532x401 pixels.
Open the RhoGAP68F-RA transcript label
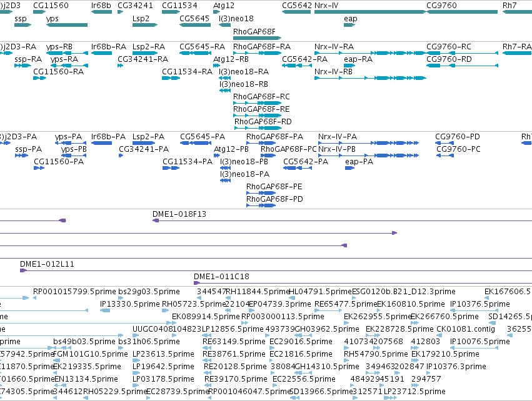pos(262,47)
